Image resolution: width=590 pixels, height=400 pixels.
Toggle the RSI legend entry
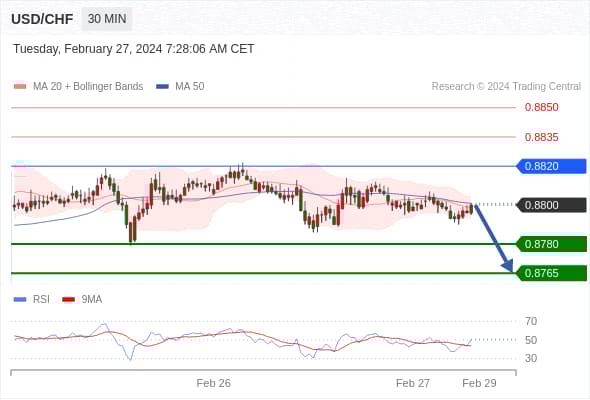32,300
